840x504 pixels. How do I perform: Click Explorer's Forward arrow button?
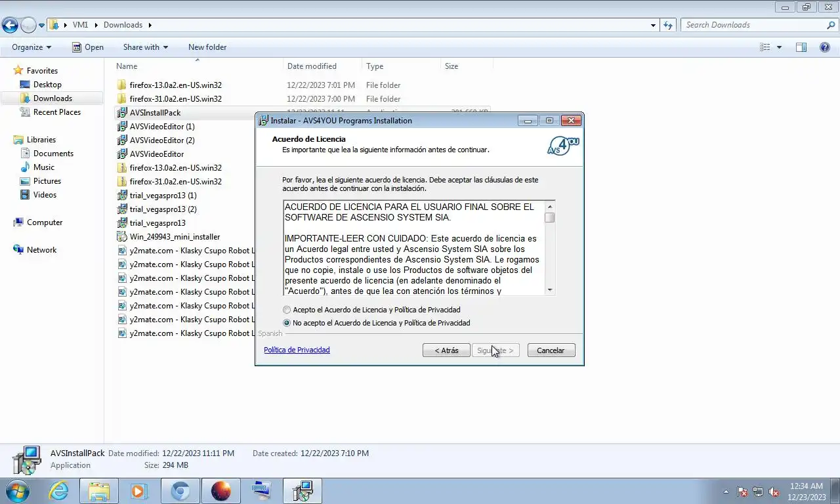point(28,25)
